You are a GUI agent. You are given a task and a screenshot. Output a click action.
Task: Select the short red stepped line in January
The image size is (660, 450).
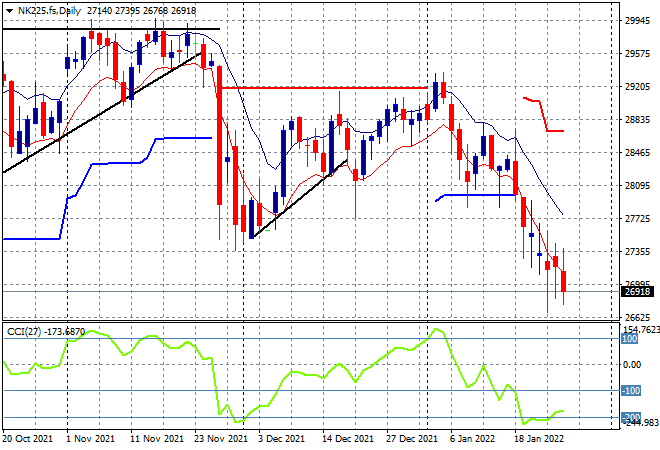(x=544, y=114)
